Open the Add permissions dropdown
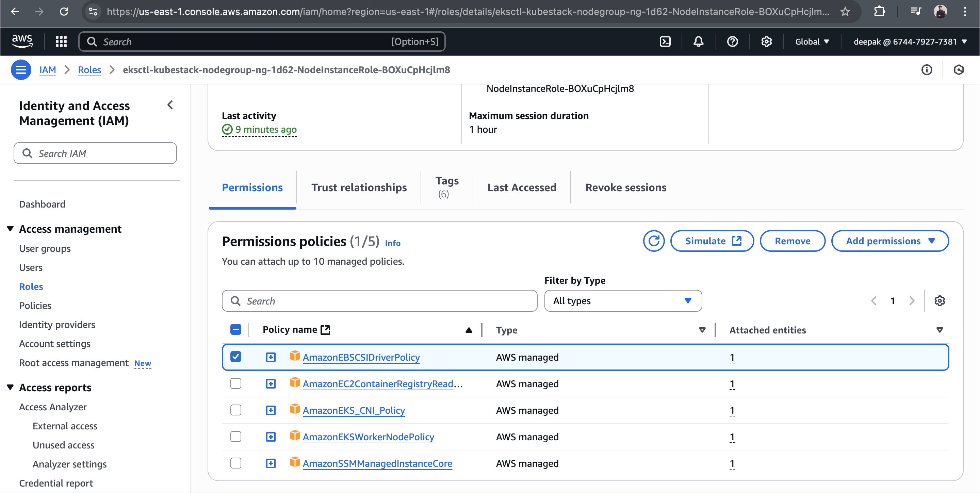Viewport: 980px width, 493px height. 889,241
